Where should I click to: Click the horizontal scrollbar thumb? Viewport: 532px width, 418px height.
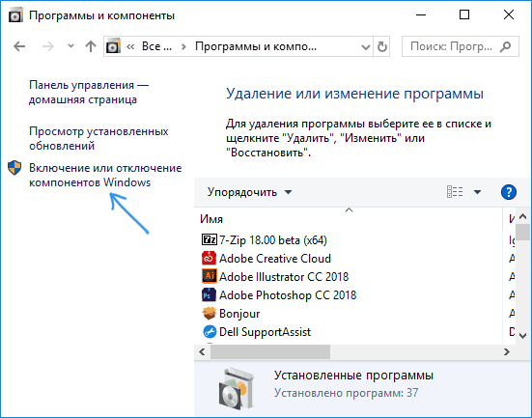270,351
